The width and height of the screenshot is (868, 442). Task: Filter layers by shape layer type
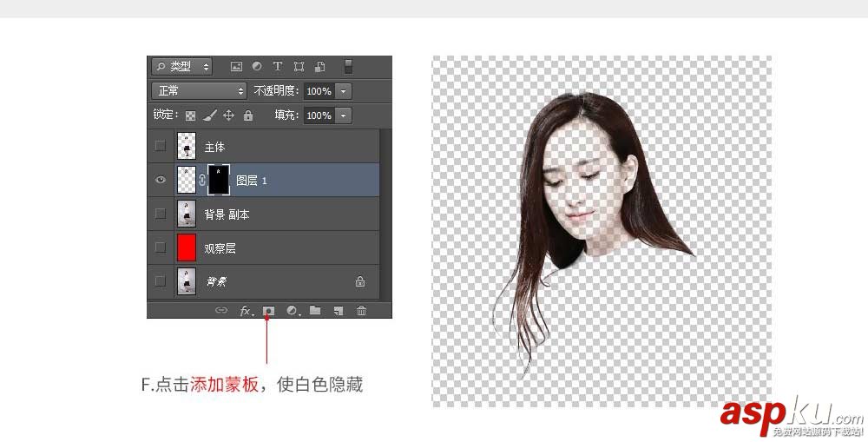299,67
